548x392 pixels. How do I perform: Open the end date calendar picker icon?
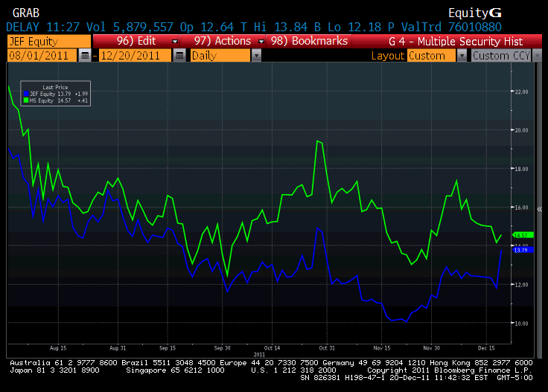(x=179, y=56)
